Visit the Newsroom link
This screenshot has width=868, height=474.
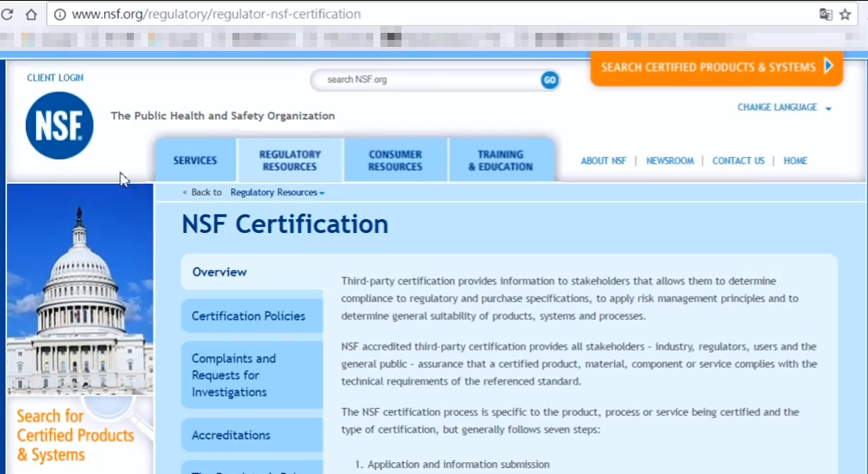click(670, 161)
